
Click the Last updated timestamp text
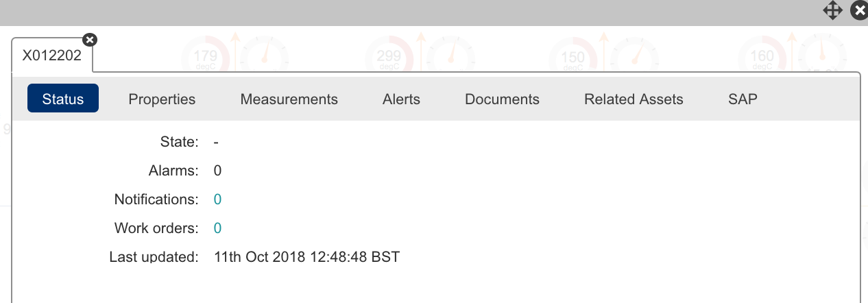pyautogui.click(x=306, y=258)
